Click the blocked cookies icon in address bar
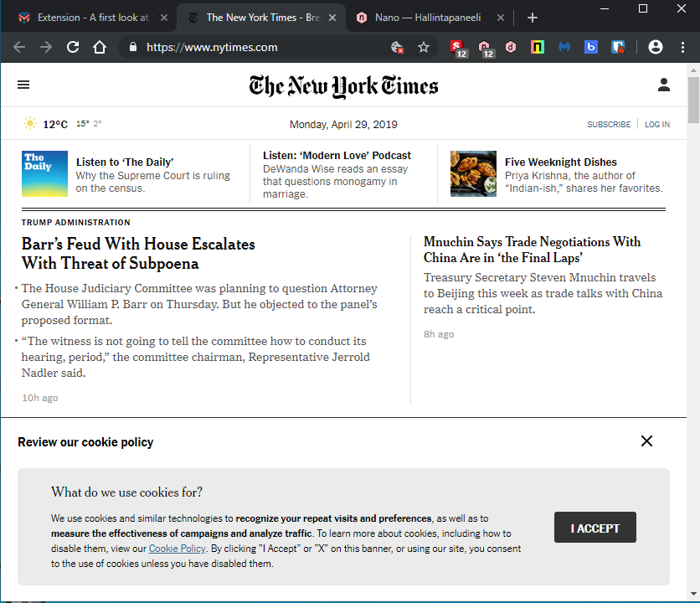700x603 pixels. point(398,48)
